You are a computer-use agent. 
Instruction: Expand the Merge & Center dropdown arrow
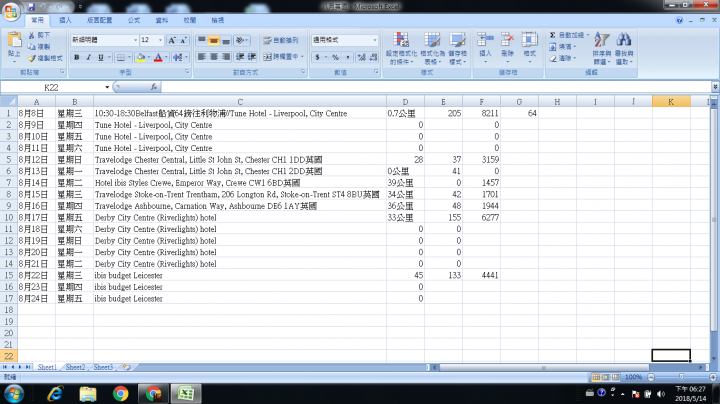(x=302, y=57)
